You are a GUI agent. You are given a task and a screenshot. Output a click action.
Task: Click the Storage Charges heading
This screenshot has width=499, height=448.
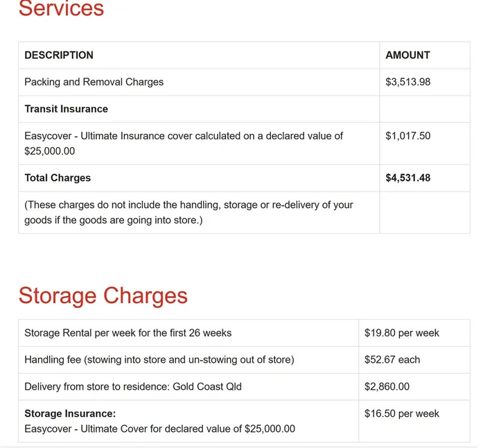pos(103,295)
